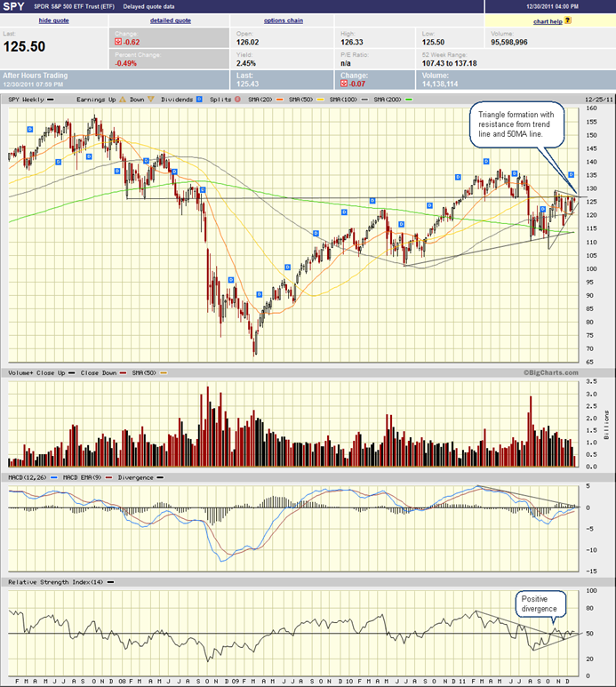Click the 'Delayed quote data' label

tap(148, 6)
